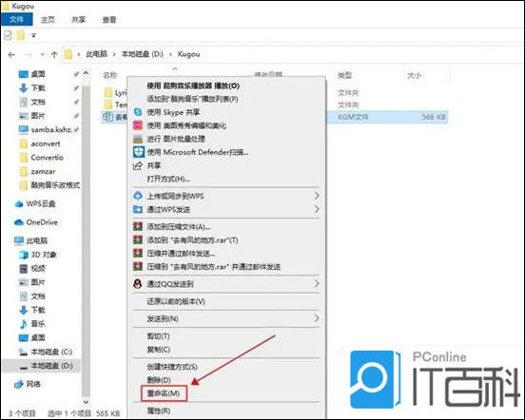Open the 查看 ribbon tab
This screenshot has height=420, width=525.
[x=109, y=20]
